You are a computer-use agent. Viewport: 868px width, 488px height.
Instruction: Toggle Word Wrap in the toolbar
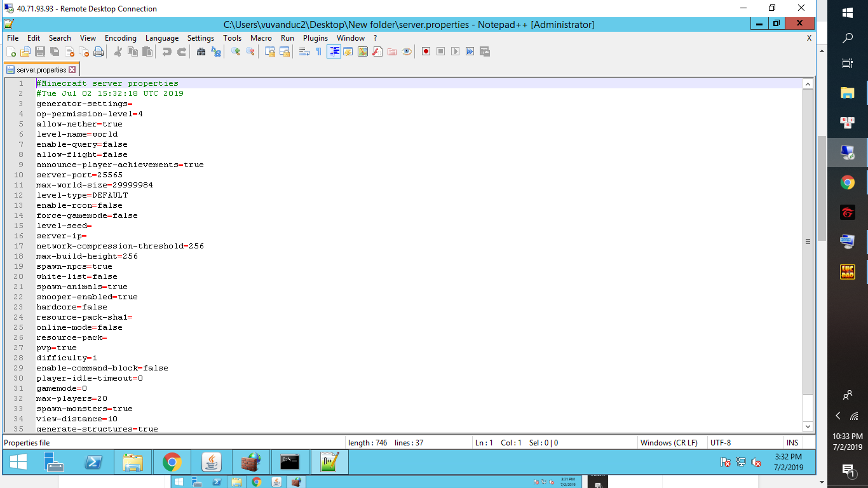pos(304,51)
